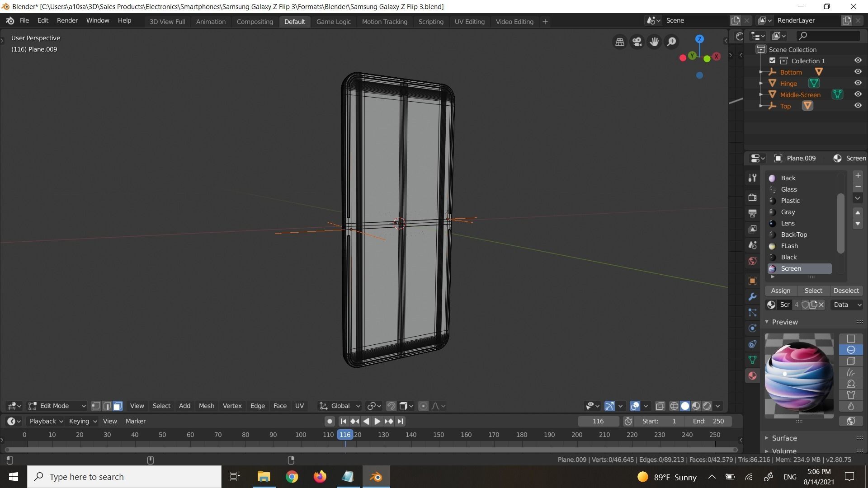Open the Output properties tab
The width and height of the screenshot is (868, 488).
click(752, 213)
